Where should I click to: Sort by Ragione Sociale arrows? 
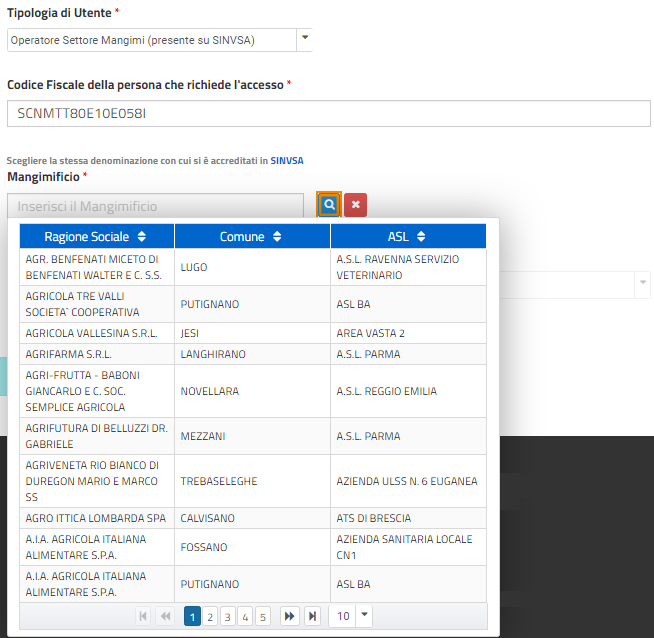(x=142, y=236)
